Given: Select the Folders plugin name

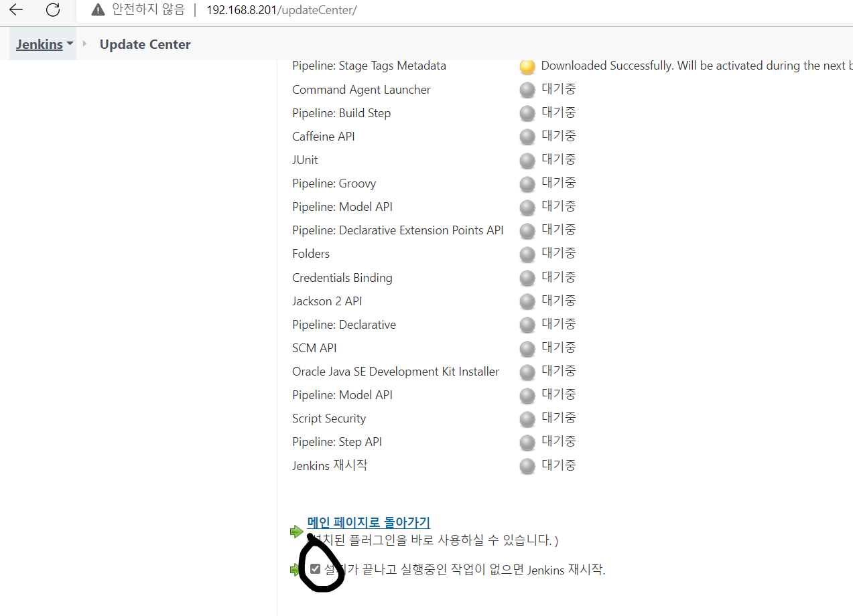Looking at the screenshot, I should click(311, 253).
